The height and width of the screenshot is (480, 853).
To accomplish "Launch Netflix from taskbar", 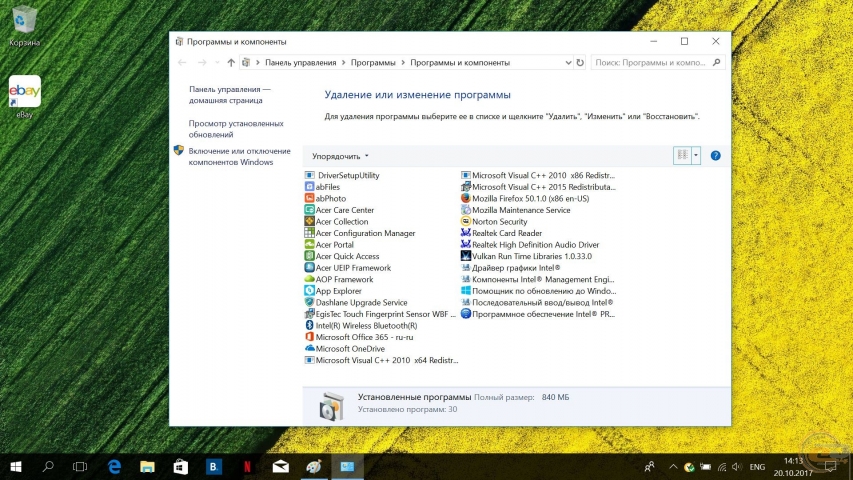I will tap(247, 466).
